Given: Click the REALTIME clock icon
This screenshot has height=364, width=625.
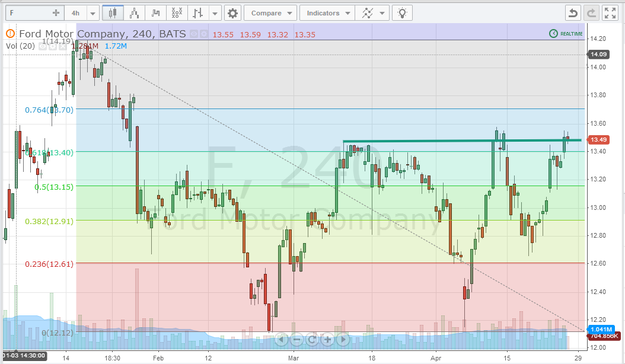Looking at the screenshot, I should point(553,33).
